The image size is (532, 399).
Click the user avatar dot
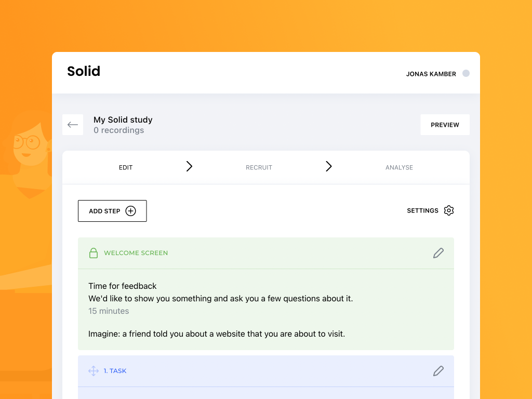[x=466, y=73]
